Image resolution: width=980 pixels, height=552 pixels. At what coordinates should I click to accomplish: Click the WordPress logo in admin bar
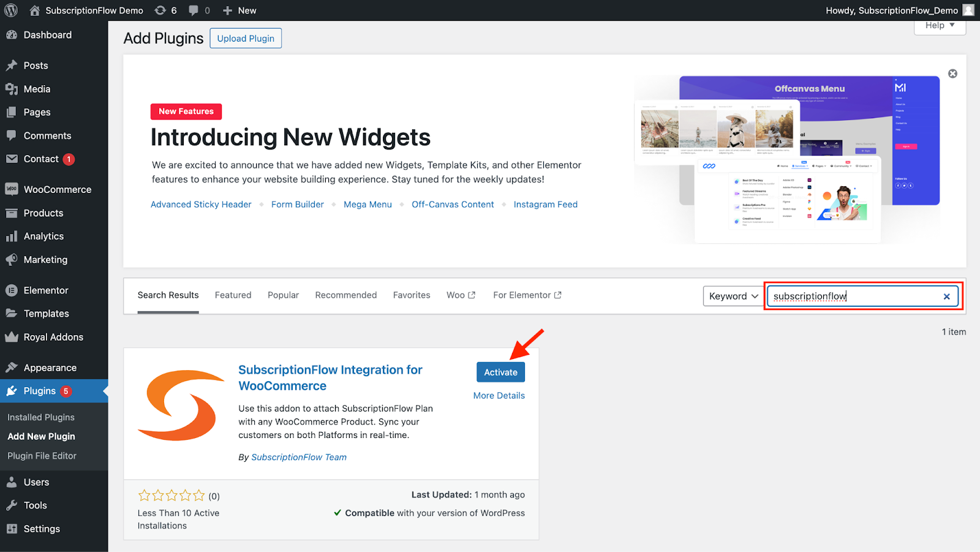point(11,10)
